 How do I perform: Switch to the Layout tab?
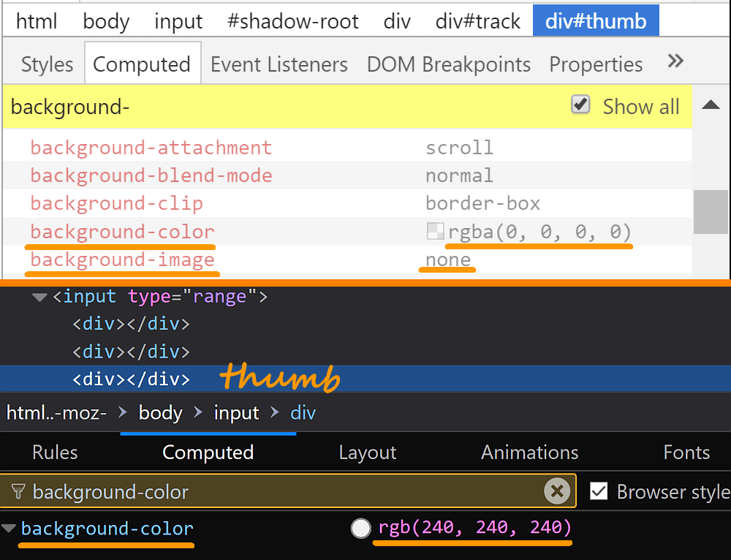coord(367,453)
